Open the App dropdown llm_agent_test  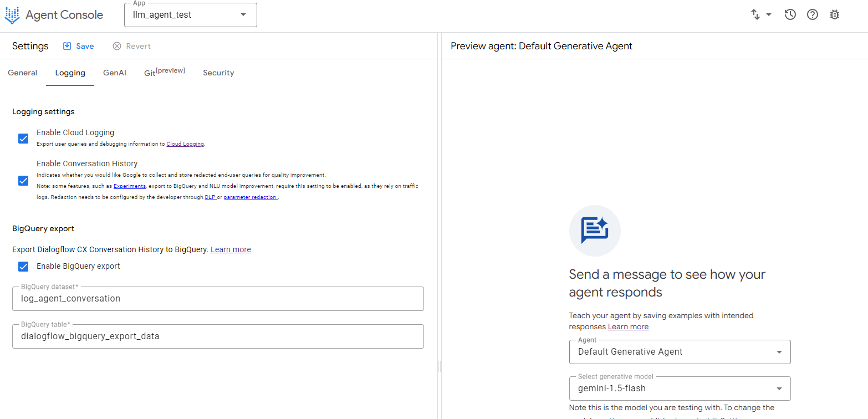(x=191, y=15)
